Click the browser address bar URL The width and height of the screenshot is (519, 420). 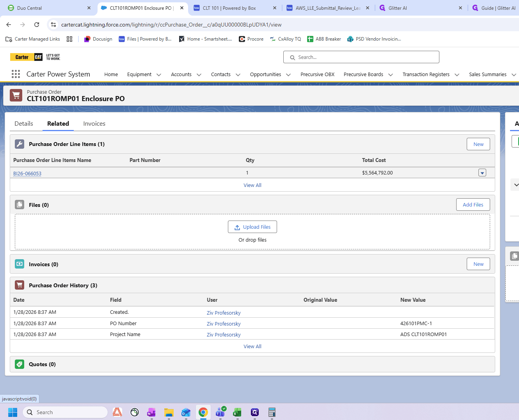(x=171, y=25)
